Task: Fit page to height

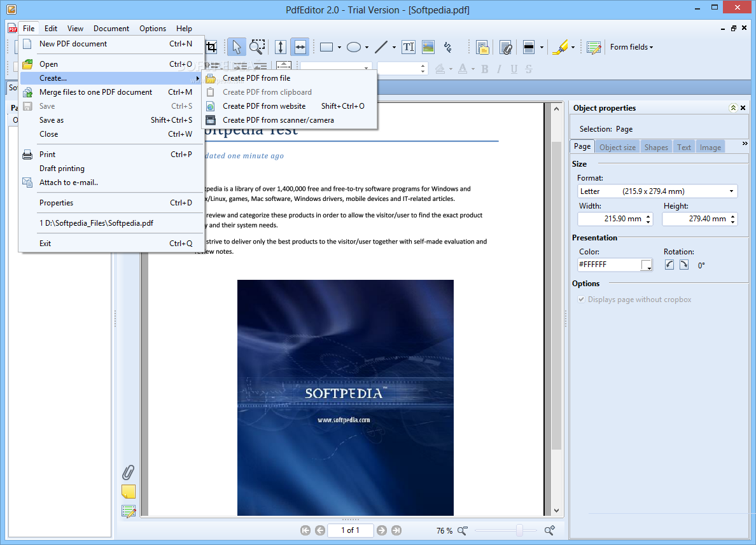Action: tap(281, 47)
